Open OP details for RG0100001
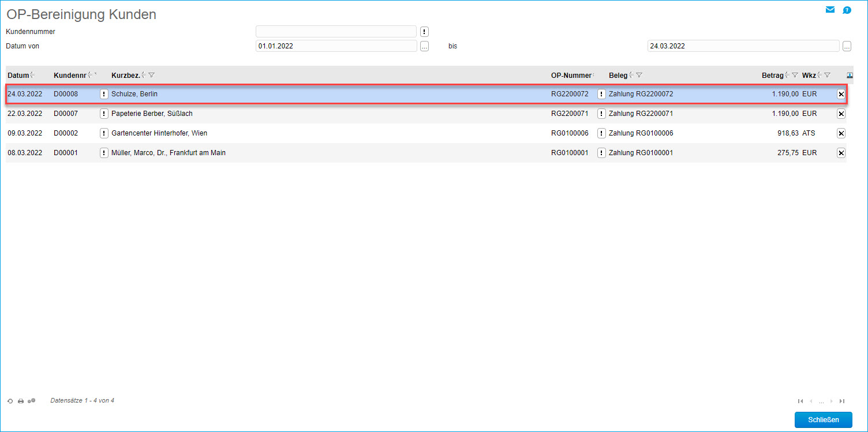Viewport: 868px width, 432px height. coord(601,153)
